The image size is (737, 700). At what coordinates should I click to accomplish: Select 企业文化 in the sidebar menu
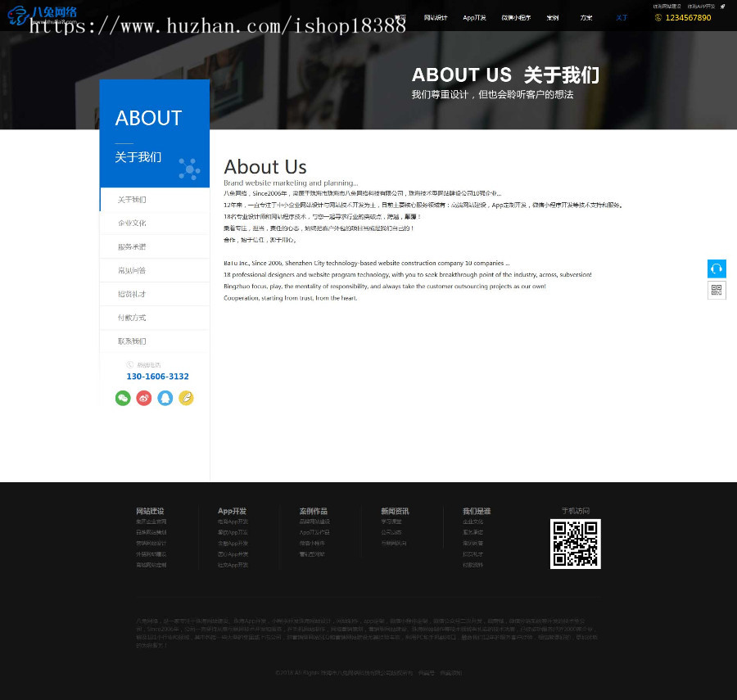(x=155, y=224)
